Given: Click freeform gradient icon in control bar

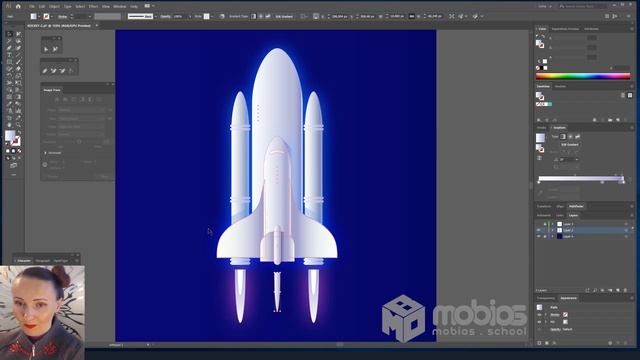Looking at the screenshot, I should click(268, 16).
